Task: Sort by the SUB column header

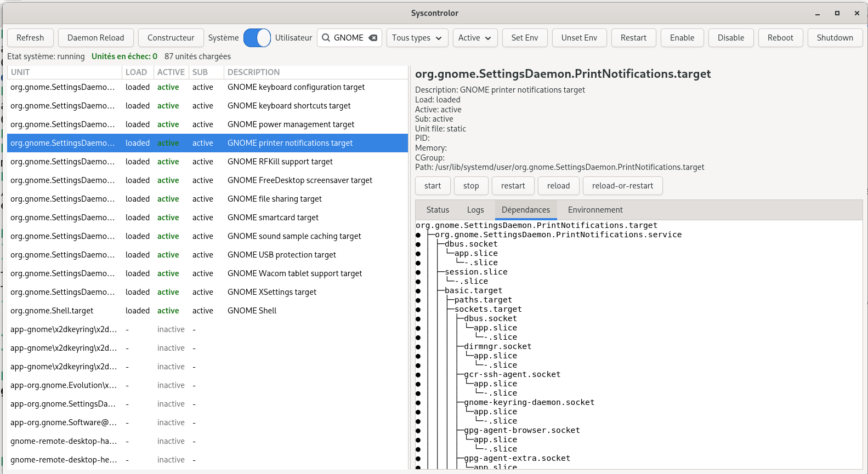Action: coord(206,72)
